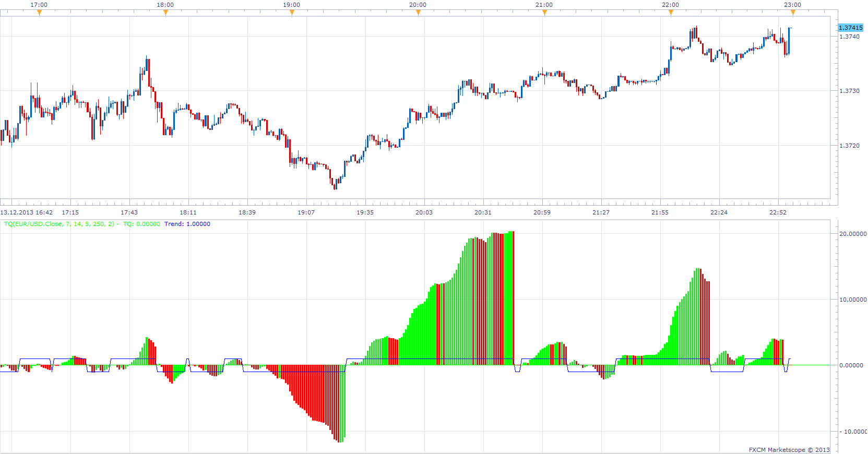The width and height of the screenshot is (868, 454).
Task: Click the 0.00000 indicator axis value
Action: (x=851, y=365)
